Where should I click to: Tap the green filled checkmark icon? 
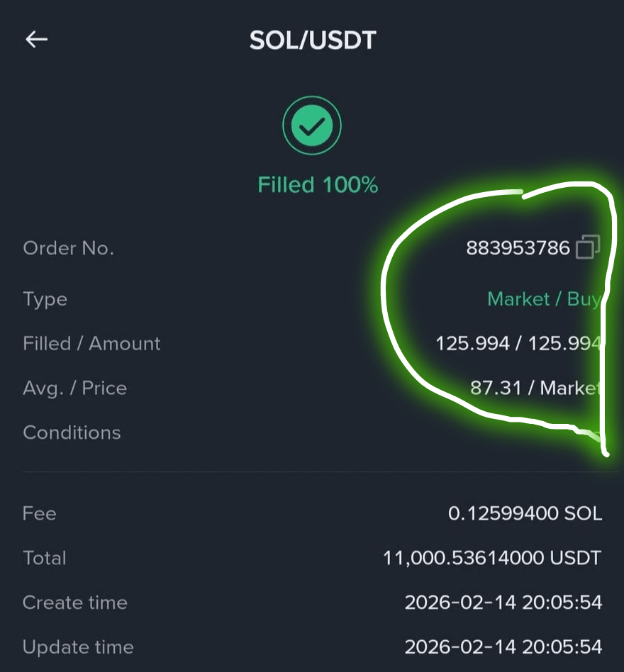[312, 125]
